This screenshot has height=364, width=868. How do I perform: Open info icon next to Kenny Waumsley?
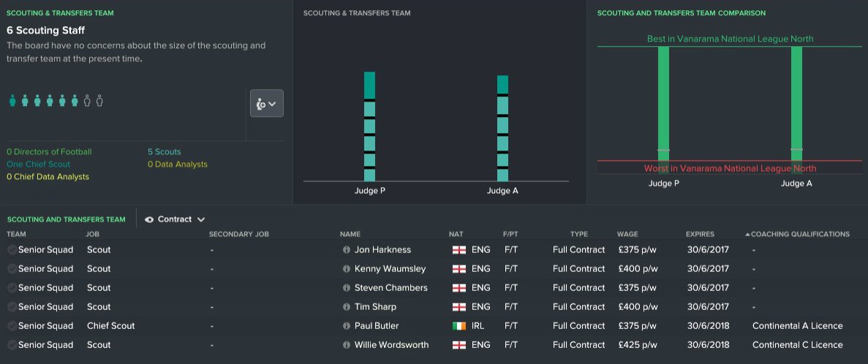[346, 269]
